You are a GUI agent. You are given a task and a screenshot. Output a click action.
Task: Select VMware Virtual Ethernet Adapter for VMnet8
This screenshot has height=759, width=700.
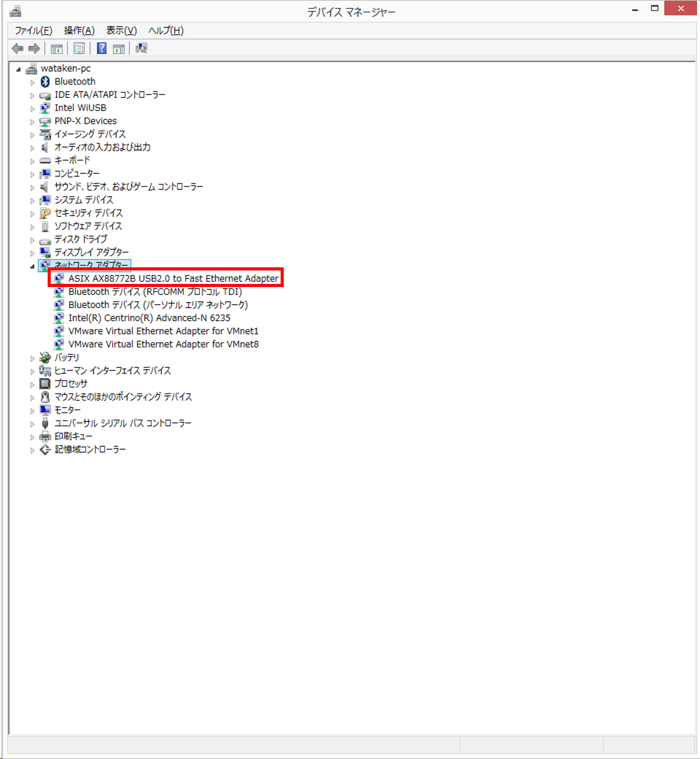click(x=163, y=345)
